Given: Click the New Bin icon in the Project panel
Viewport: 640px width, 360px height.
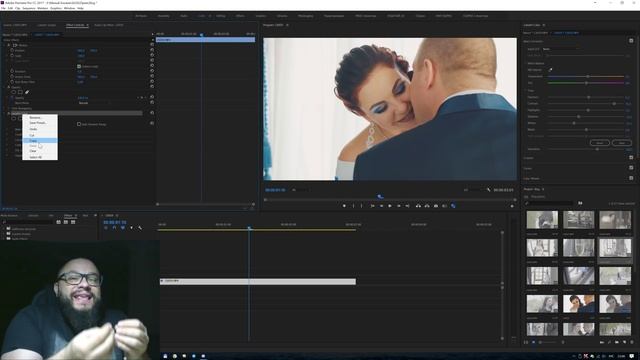Looking at the screenshot, I should [x=617, y=342].
